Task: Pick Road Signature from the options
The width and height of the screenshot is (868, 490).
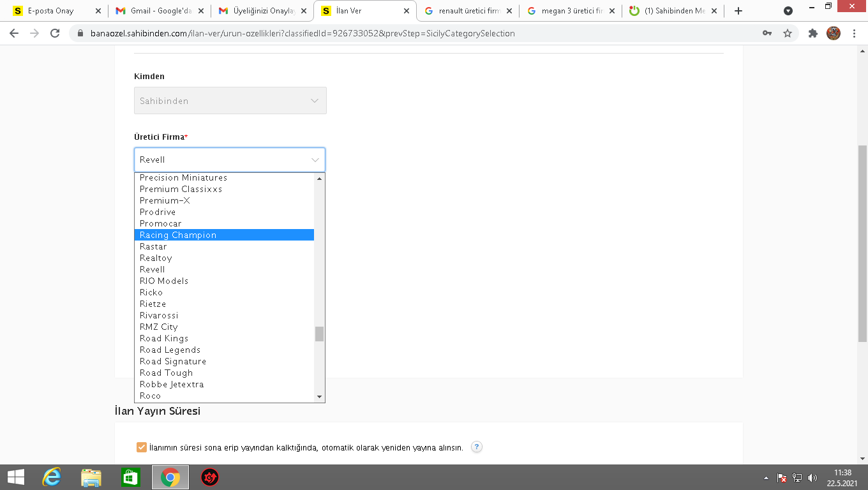Action: [x=225, y=361]
